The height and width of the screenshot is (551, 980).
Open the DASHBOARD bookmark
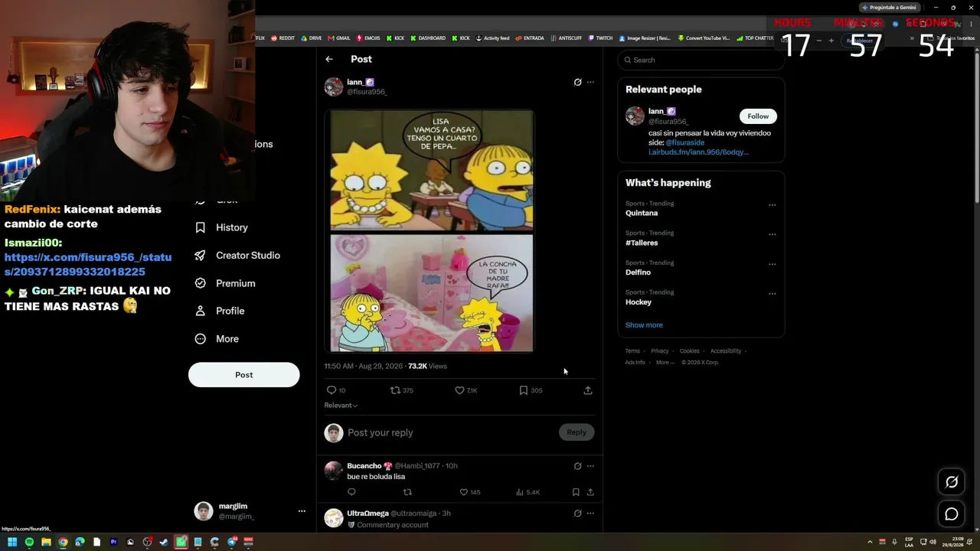[x=428, y=38]
